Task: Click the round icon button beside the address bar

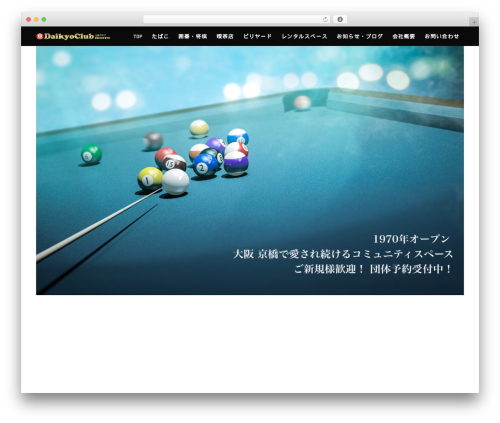Action: pyautogui.click(x=340, y=20)
